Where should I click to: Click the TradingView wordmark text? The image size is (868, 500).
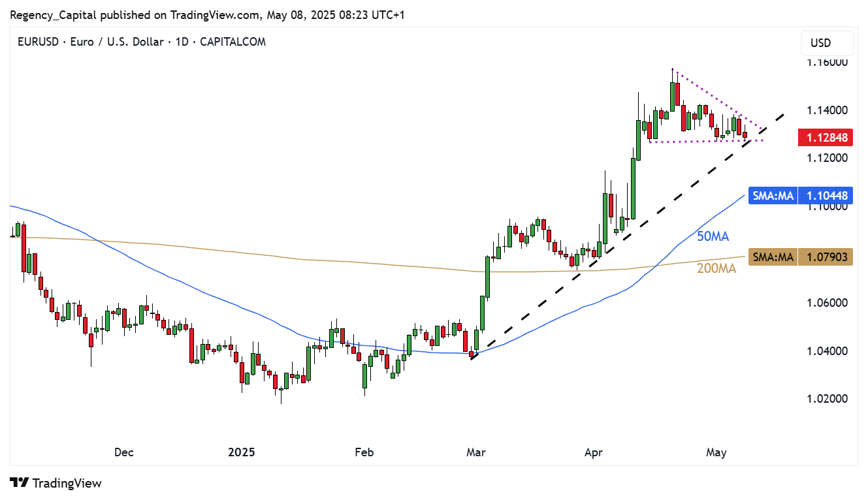[x=67, y=484]
